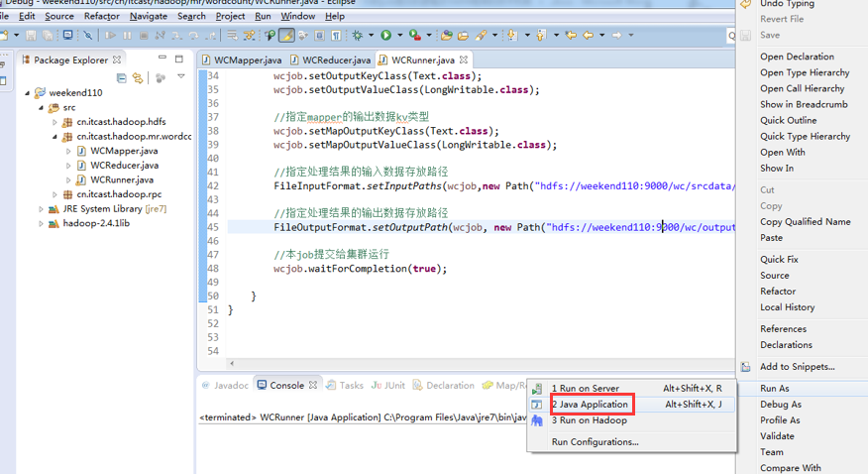Click the Suspend debug icon
The width and height of the screenshot is (868, 474).
(x=127, y=36)
